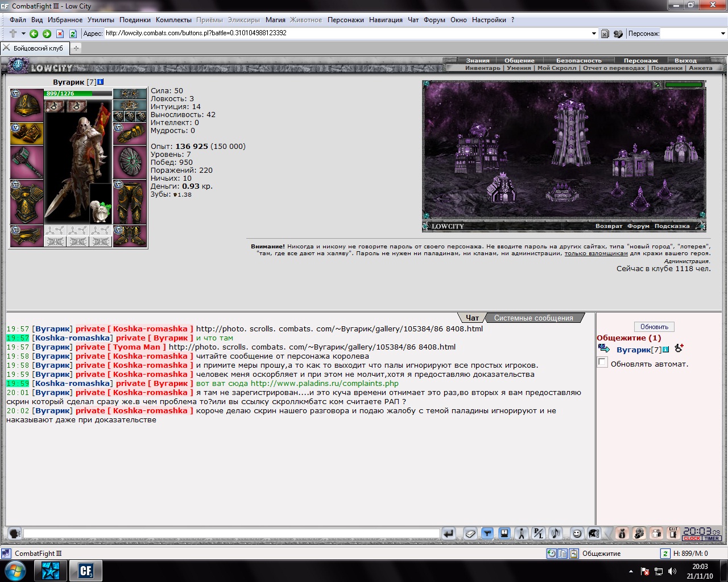Click the Подсказка link under city map
This screenshot has width=728, height=582.
point(672,226)
